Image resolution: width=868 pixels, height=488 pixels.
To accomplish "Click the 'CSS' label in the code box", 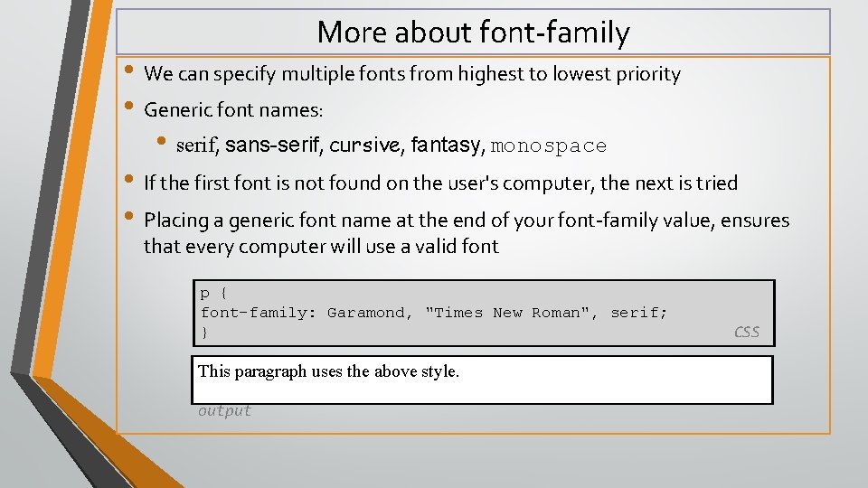I will pos(746,332).
